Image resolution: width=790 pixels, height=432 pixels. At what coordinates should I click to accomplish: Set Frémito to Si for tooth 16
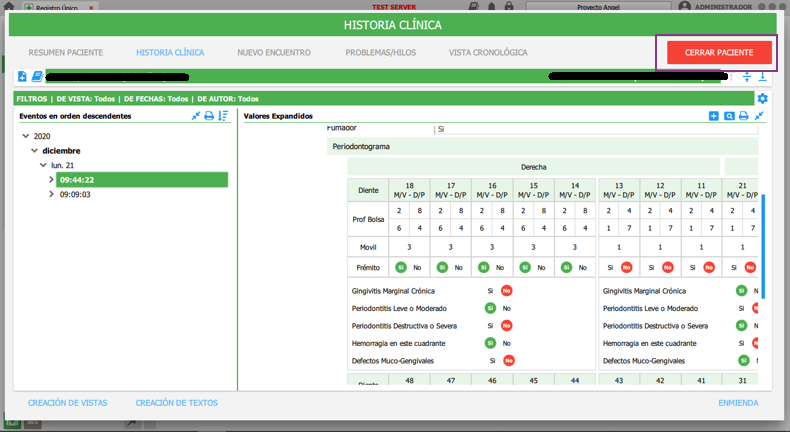(484, 268)
